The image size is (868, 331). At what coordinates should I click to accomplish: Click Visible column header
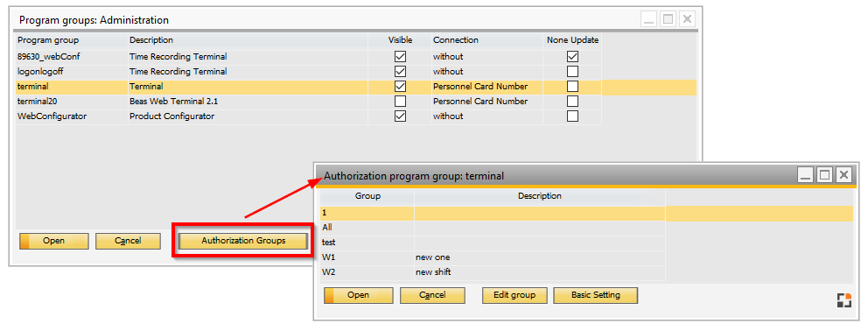click(x=400, y=40)
